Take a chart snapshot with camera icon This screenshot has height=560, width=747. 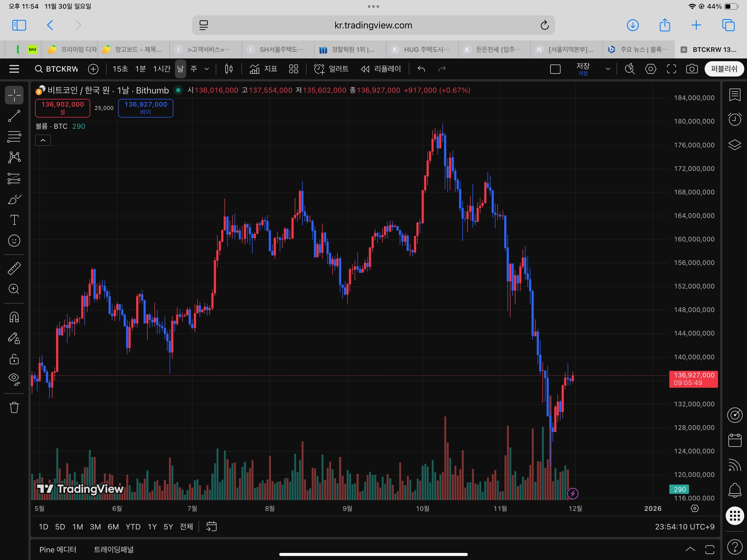692,69
